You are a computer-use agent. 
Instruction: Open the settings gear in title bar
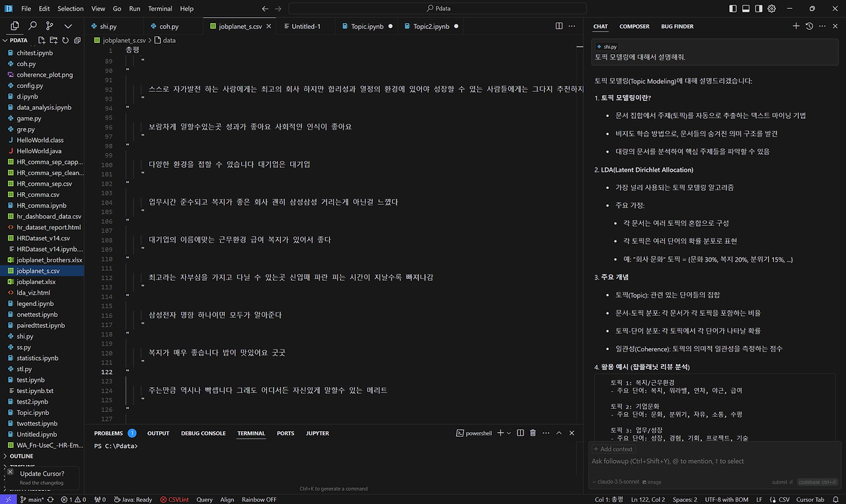[x=771, y=9]
